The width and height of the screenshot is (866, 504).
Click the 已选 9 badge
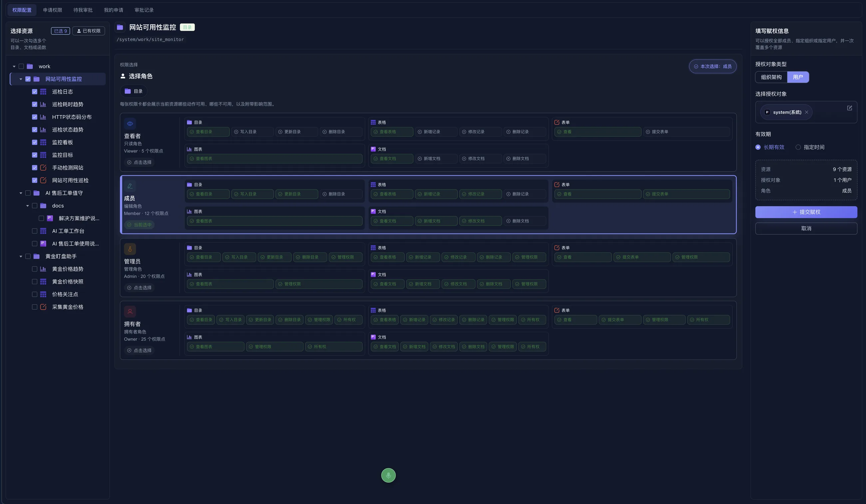point(61,31)
